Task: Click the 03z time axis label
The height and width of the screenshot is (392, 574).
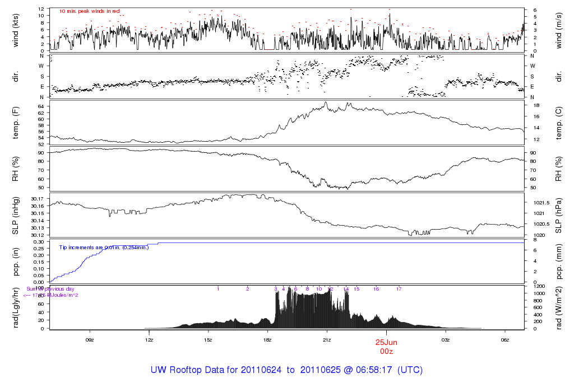Action: 446,339
